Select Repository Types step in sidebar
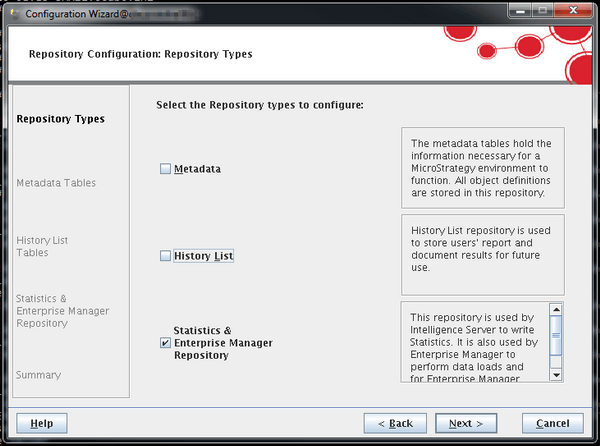The height and width of the screenshot is (446, 600). click(x=61, y=119)
